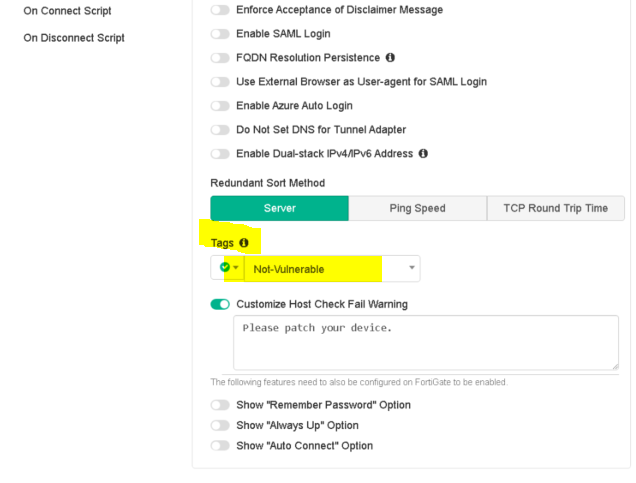The width and height of the screenshot is (636, 483).
Task: Enable Show "Always Up" Option
Action: pos(220,425)
